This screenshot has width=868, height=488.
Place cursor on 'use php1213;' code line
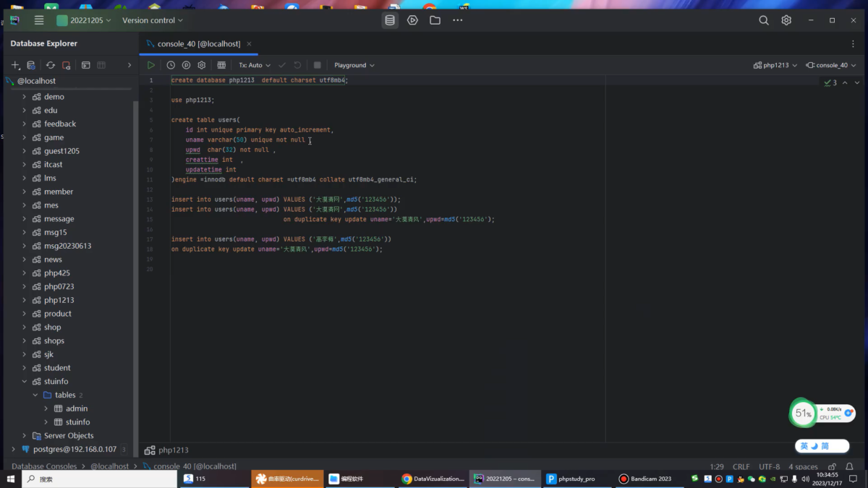pyautogui.click(x=192, y=100)
